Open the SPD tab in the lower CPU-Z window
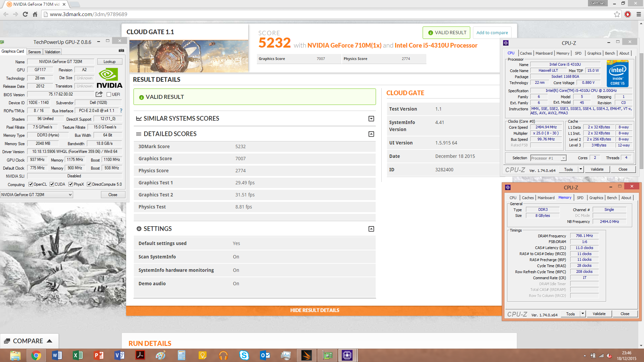Image resolution: width=644 pixels, height=362 pixels. click(580, 198)
